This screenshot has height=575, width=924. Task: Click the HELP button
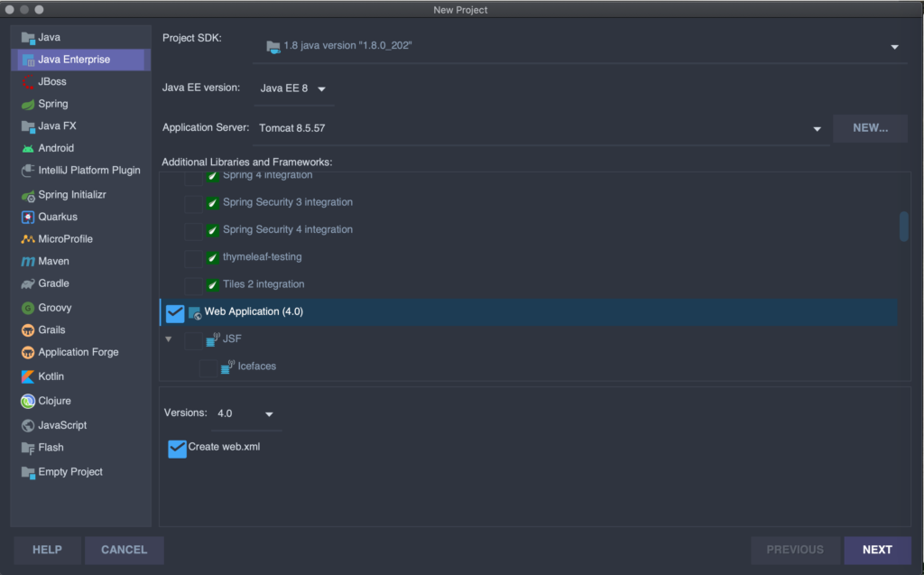47,550
